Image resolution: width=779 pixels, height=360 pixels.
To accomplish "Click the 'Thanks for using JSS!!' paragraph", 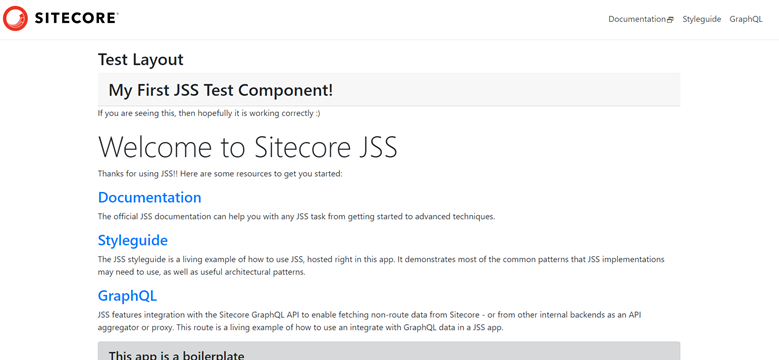I will pos(220,174).
